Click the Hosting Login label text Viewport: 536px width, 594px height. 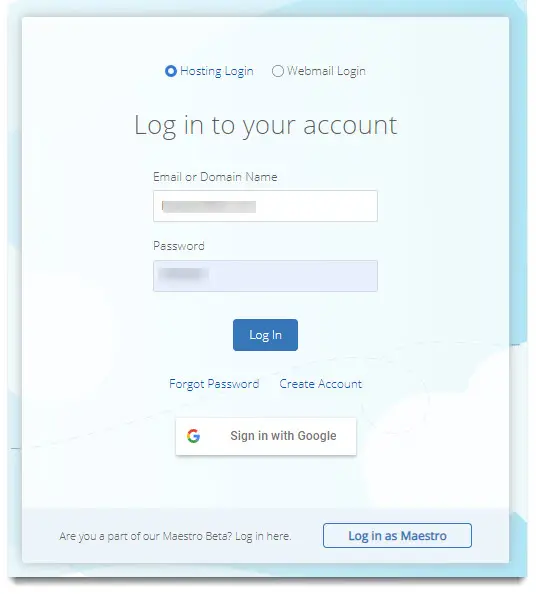click(217, 71)
